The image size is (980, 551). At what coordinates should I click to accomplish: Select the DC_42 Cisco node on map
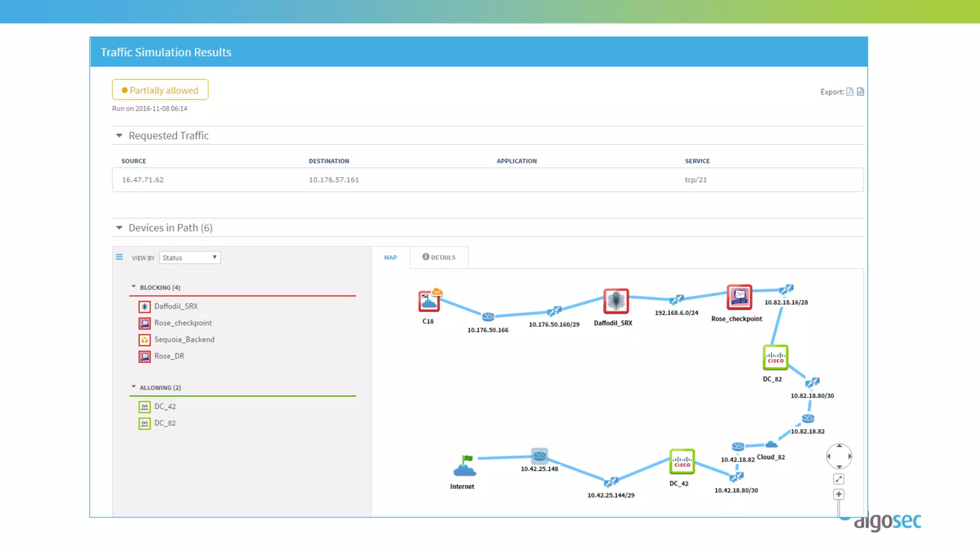(x=681, y=462)
